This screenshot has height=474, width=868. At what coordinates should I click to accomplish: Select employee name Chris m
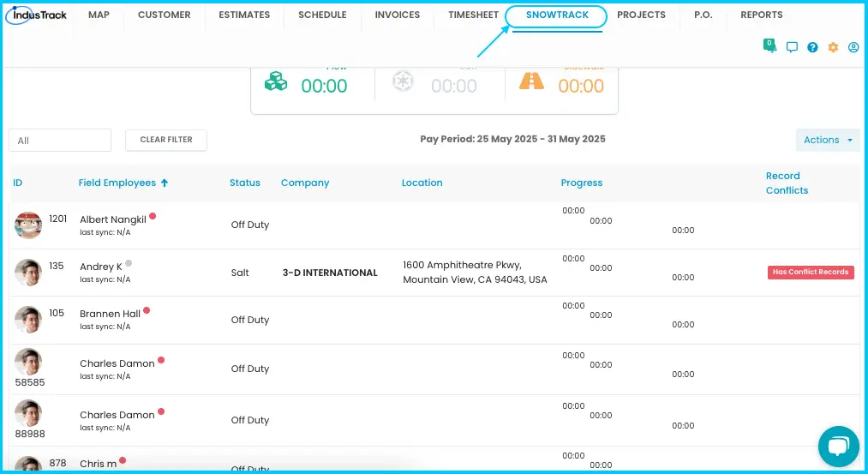pos(98,464)
